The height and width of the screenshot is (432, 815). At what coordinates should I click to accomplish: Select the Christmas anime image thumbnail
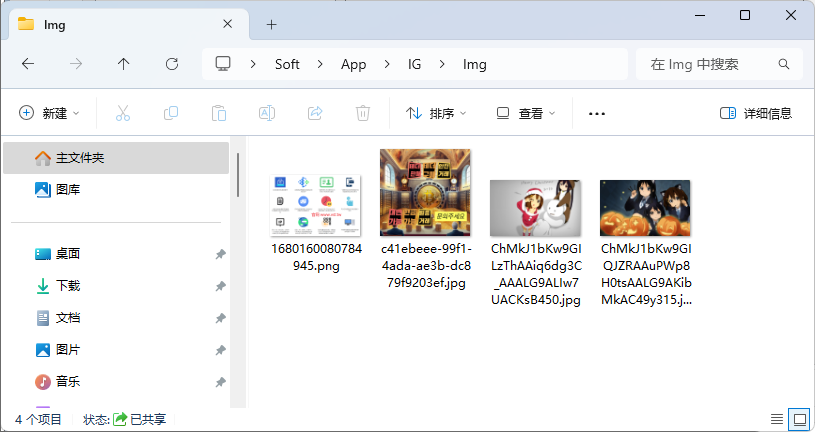point(535,208)
